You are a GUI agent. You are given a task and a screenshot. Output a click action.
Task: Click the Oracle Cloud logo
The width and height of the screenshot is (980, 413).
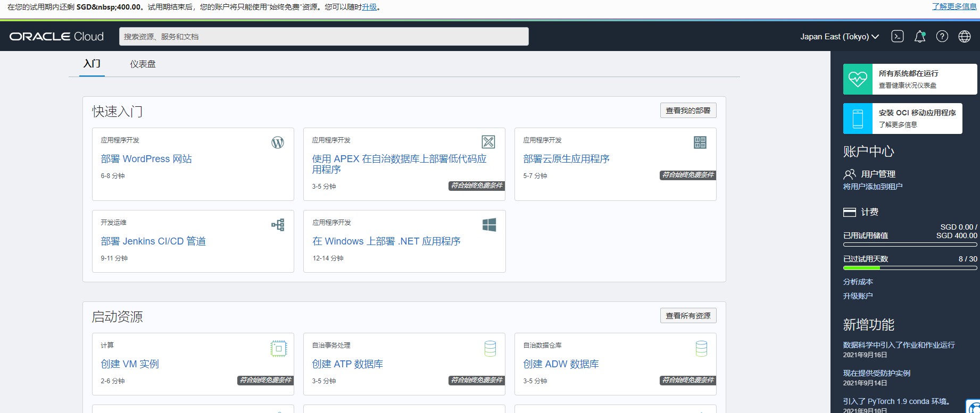(x=56, y=36)
